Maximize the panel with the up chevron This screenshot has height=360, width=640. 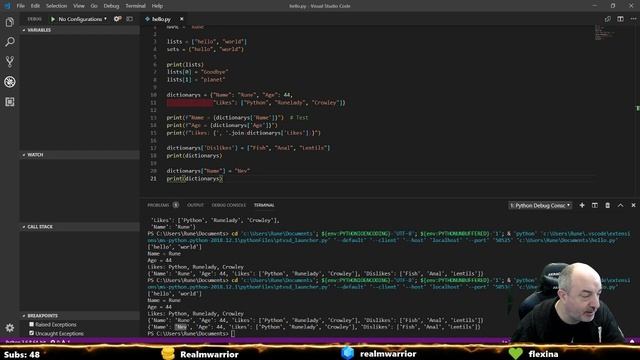pyautogui.click(x=620, y=205)
